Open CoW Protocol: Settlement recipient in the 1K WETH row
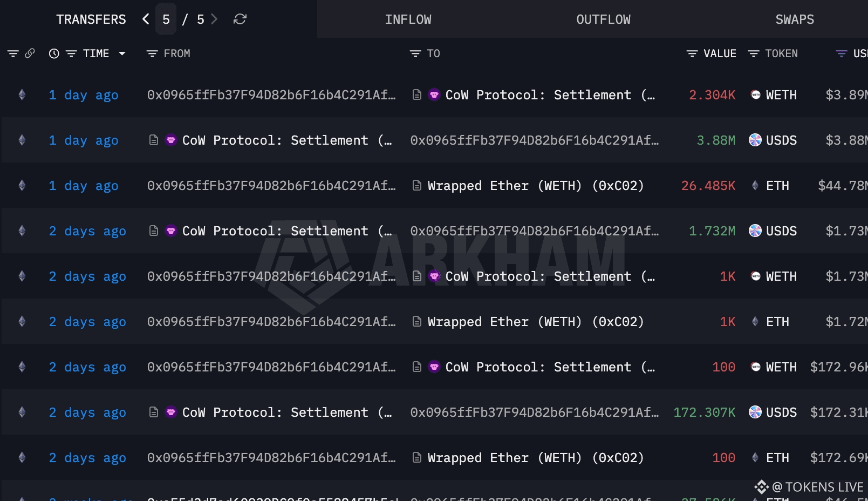The image size is (868, 501). click(x=550, y=276)
